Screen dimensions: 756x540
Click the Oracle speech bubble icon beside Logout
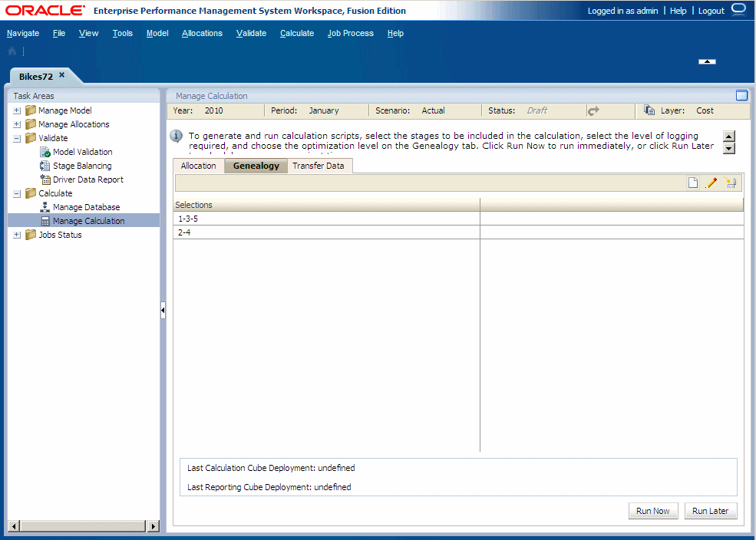point(738,10)
